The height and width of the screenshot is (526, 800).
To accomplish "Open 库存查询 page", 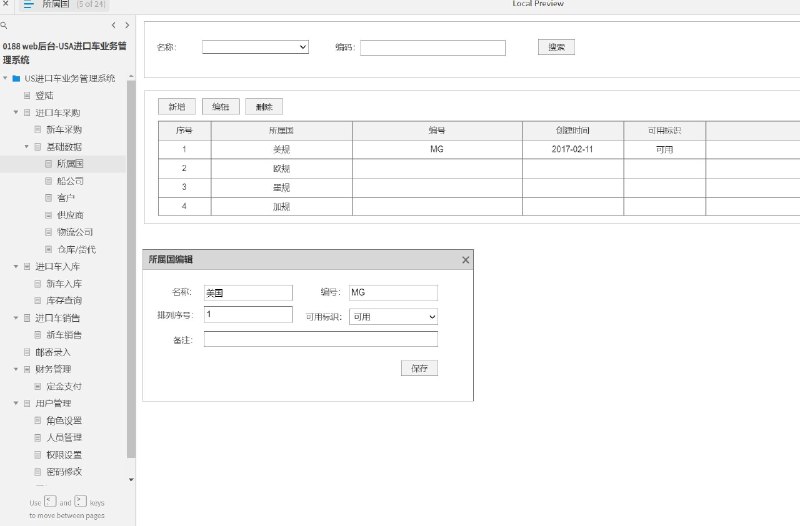I will pyautogui.click(x=64, y=300).
